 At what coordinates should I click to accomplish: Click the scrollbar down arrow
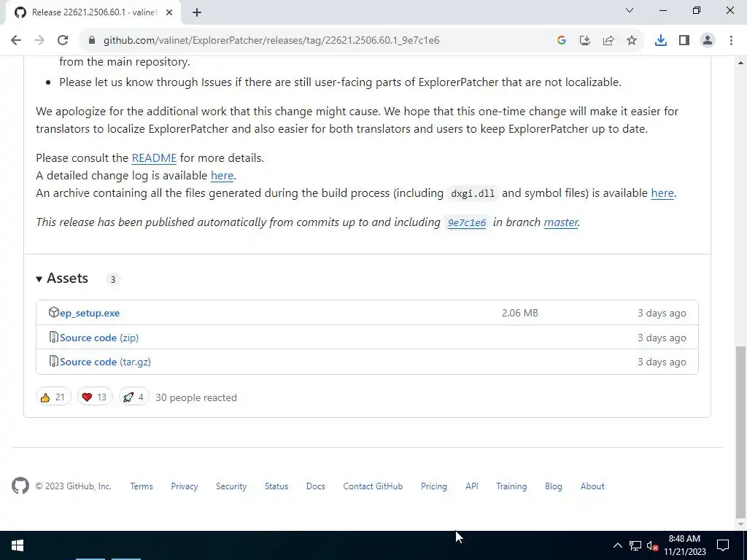[x=741, y=524]
